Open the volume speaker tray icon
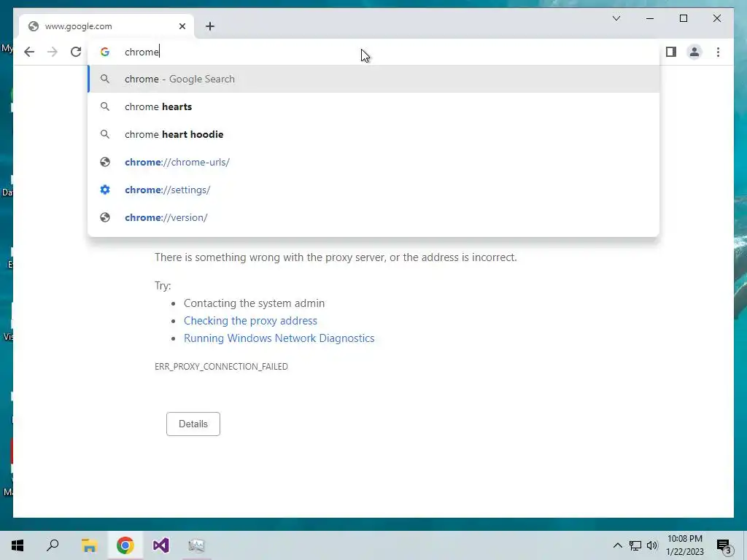The height and width of the screenshot is (560, 747). 652,545
